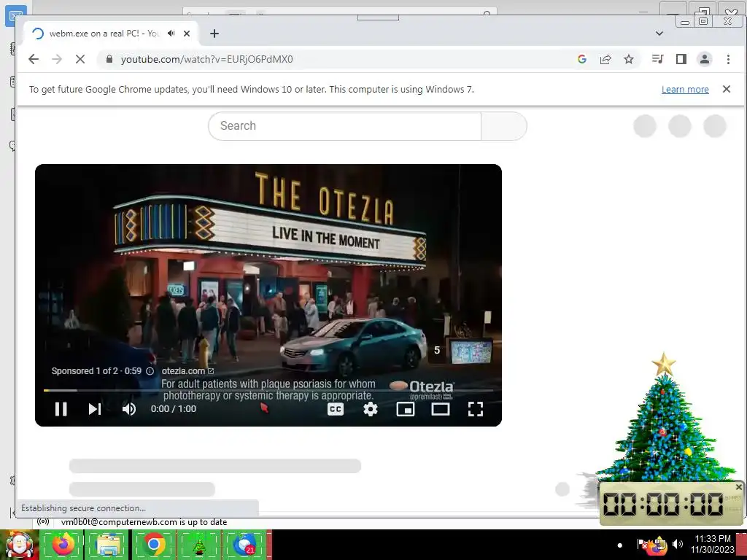Open system tray volume icon

[x=678, y=544]
